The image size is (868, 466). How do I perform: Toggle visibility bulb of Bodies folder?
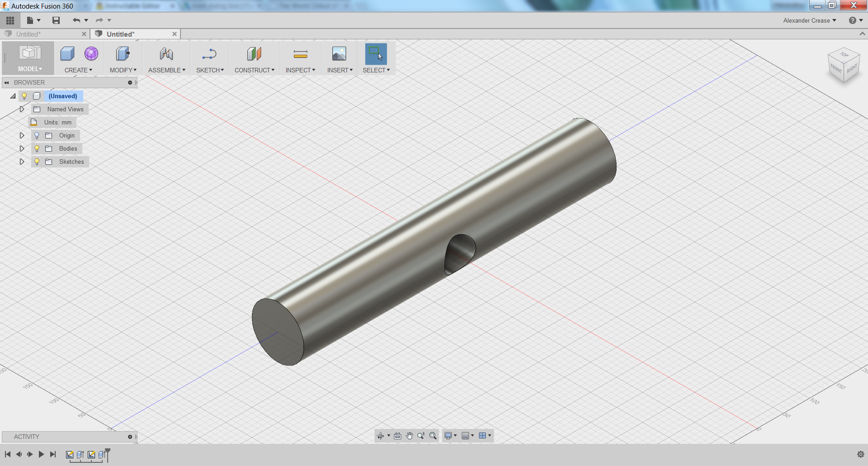pyautogui.click(x=37, y=148)
